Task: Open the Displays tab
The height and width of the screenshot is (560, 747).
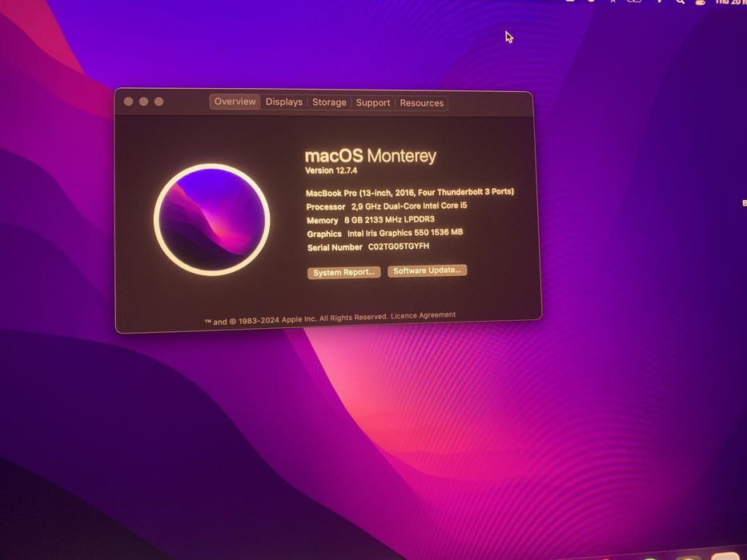Action: [284, 102]
